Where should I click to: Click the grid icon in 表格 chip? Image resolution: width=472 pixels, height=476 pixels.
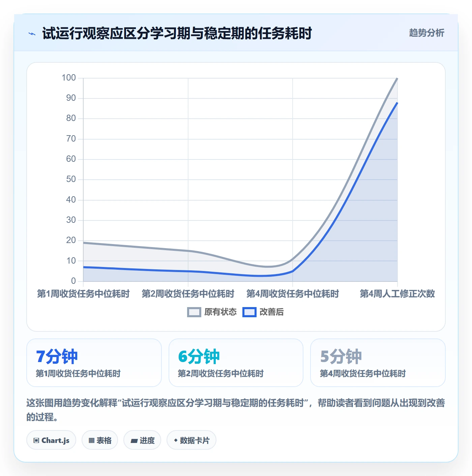click(x=91, y=441)
